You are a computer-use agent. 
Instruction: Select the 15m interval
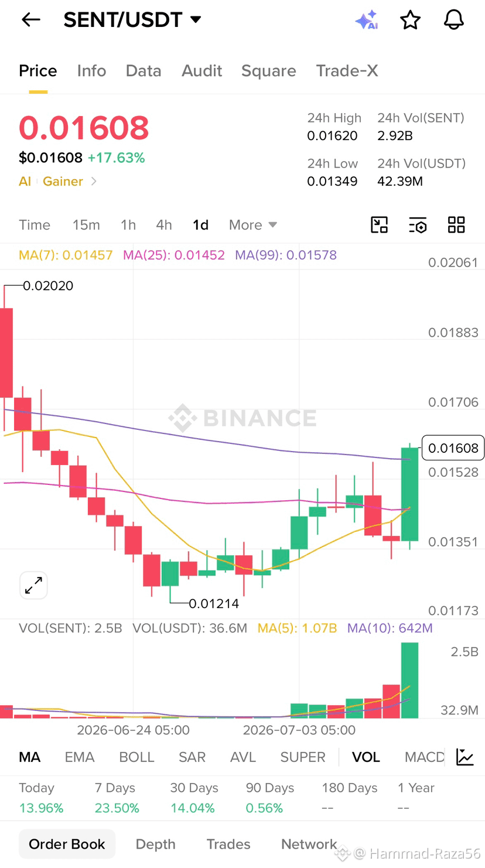coord(86,225)
